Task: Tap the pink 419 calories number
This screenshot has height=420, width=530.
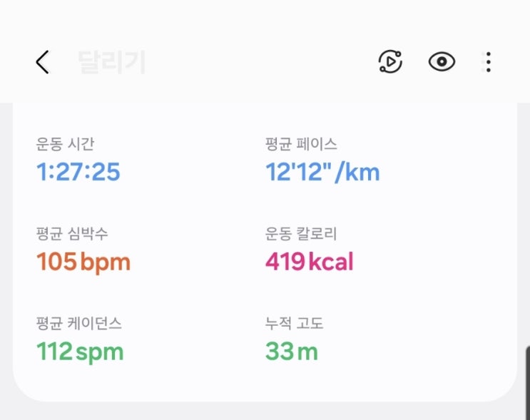Action: [285, 262]
